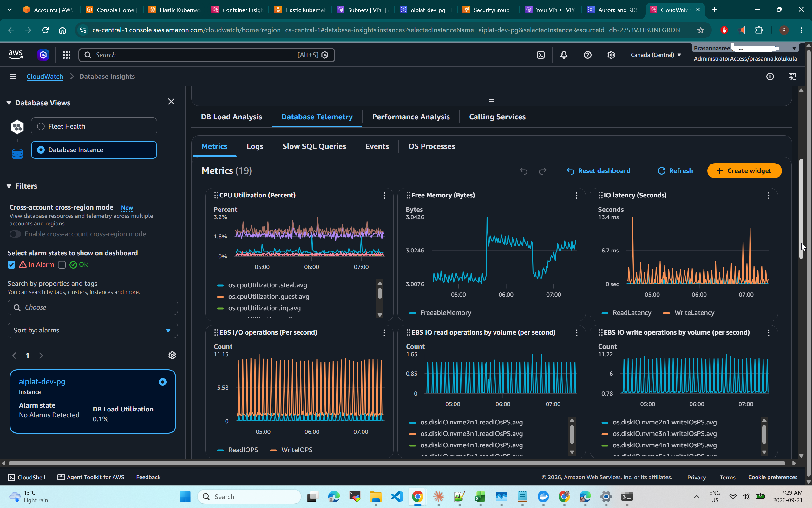812x508 pixels.
Task: Open the Slow SQL Queries tab
Action: coord(314,146)
